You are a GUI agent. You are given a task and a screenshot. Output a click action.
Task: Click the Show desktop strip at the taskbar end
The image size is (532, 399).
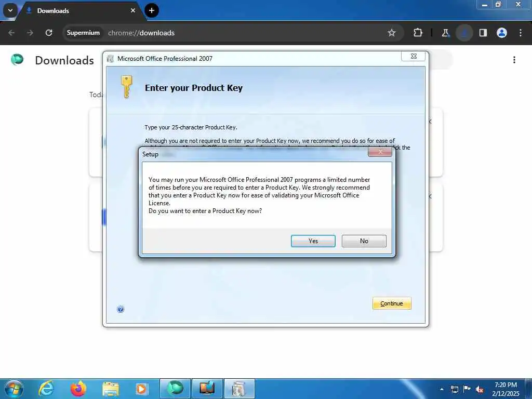(x=528, y=389)
